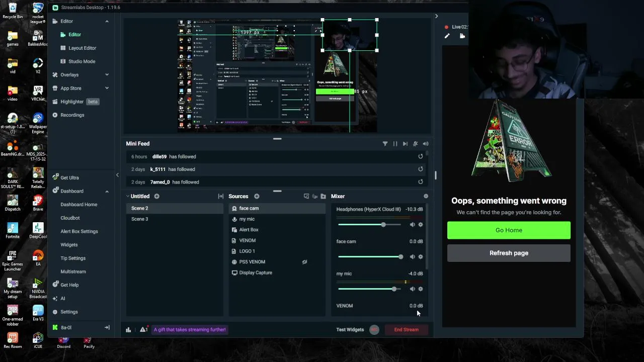Adjust the face cam volume slider
The width and height of the screenshot is (644, 362).
click(370, 256)
